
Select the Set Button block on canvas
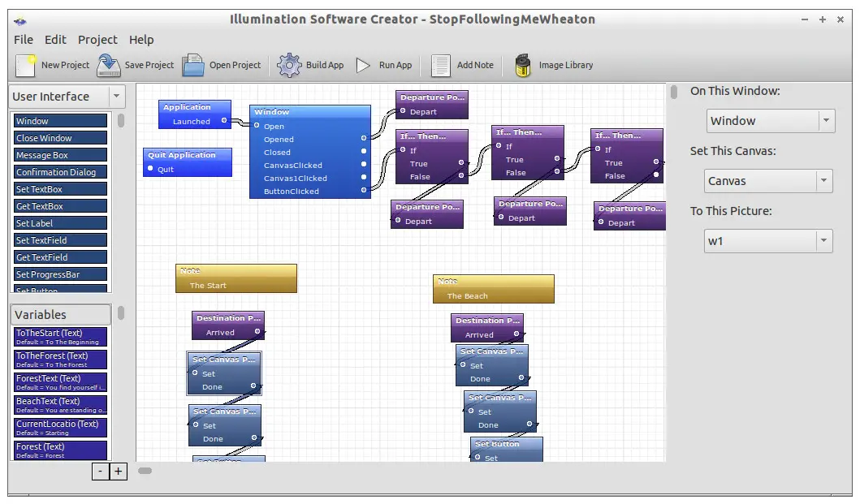pos(507,449)
